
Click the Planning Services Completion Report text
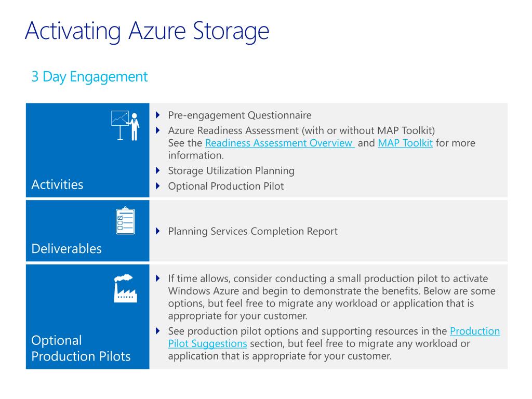point(253,231)
